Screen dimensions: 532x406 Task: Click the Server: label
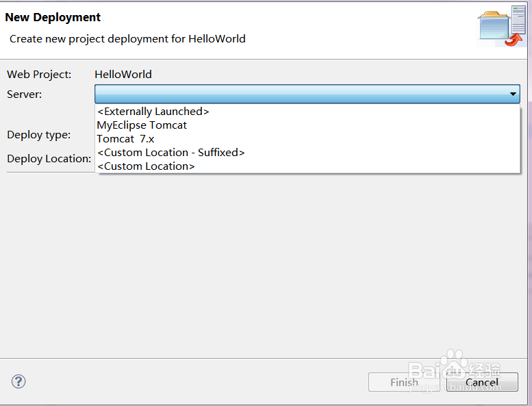[25, 94]
